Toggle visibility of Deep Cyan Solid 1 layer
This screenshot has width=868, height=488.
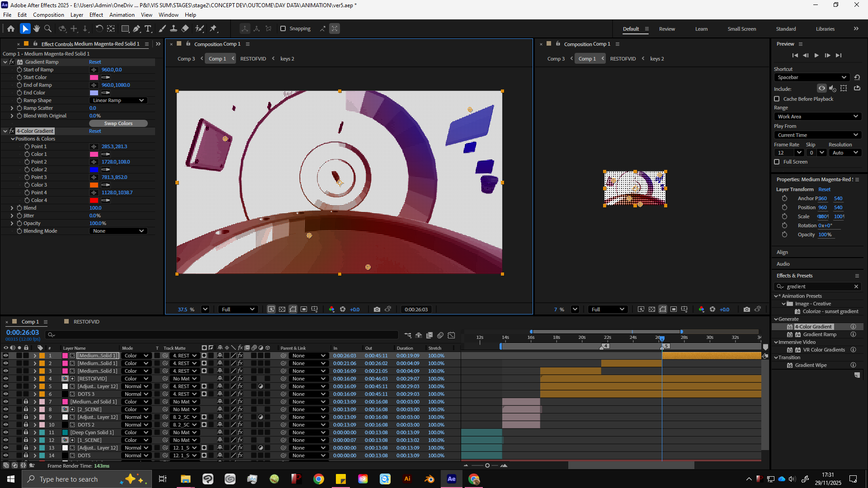coord(5,432)
